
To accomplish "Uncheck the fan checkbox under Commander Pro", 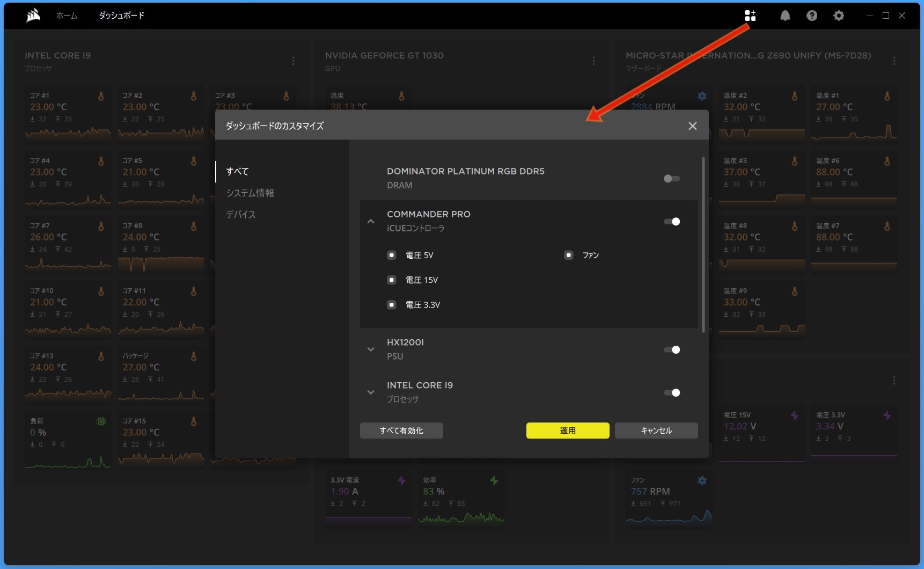I will 569,255.
